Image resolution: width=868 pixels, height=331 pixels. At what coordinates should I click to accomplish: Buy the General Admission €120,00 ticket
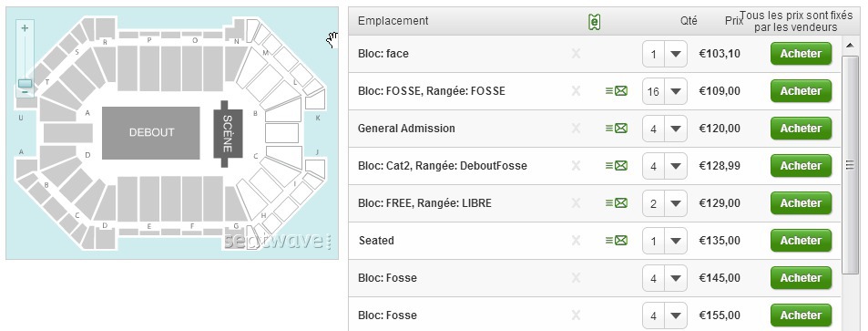801,128
